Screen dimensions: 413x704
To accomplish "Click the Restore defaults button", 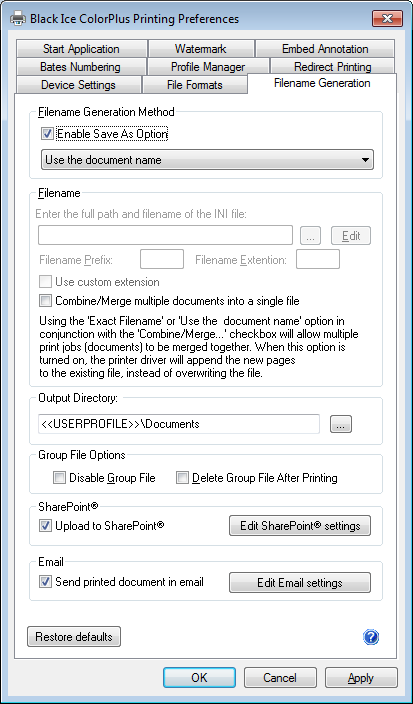I will (74, 637).
